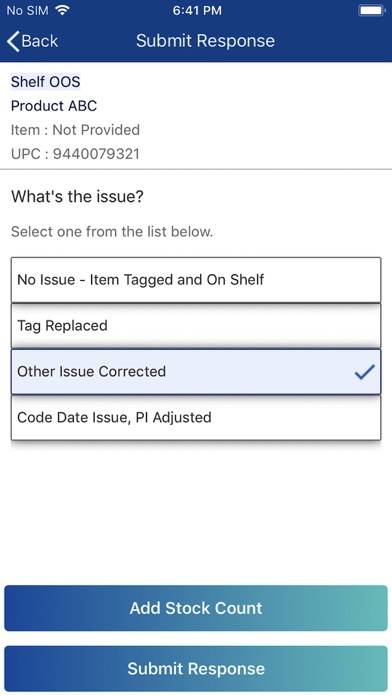Tap the What's the issue? heading
Image resolution: width=392 pixels, height=696 pixels.
pos(77,196)
